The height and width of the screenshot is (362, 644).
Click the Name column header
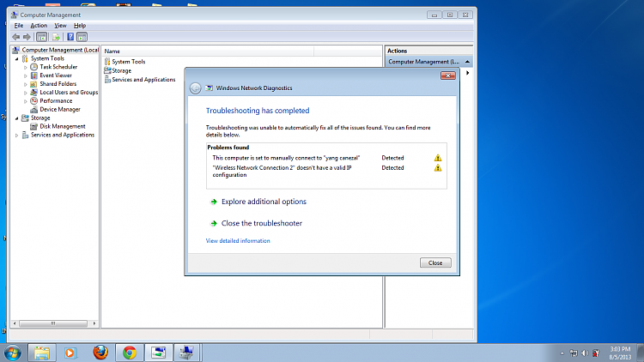click(208, 51)
